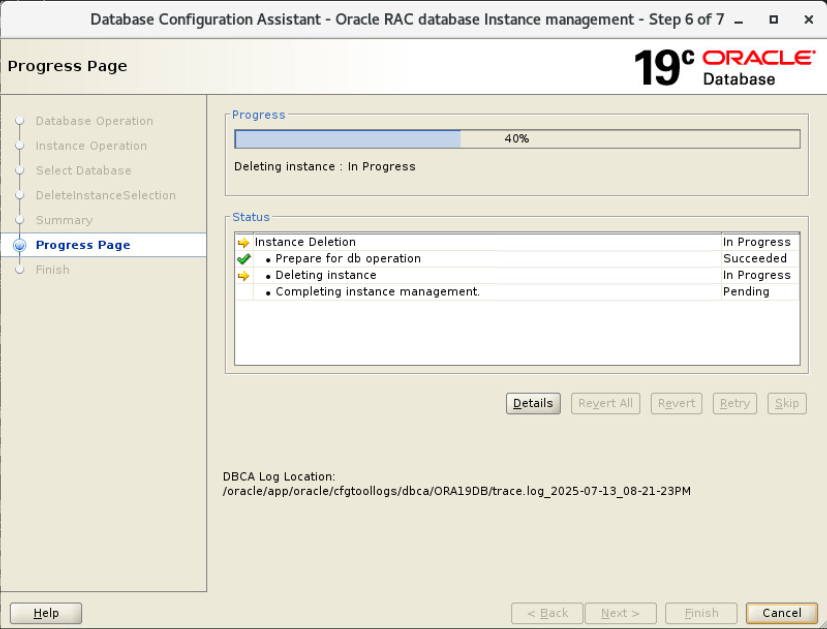
Task: Click the DBCA log file path text
Action: 457,491
